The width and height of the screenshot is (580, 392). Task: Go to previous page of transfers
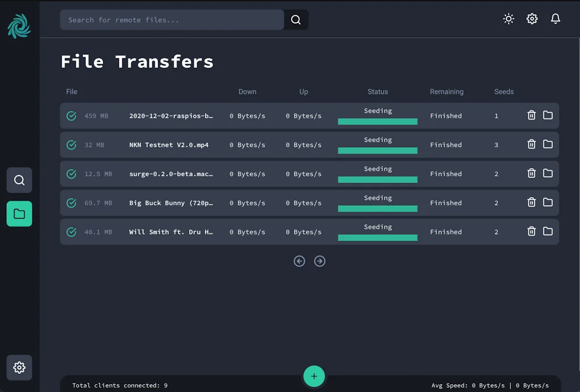(300, 261)
